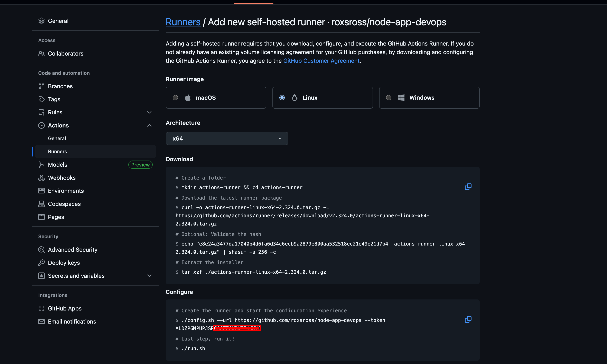
Task: Click the Rules icon in sidebar
Action: [x=41, y=112]
